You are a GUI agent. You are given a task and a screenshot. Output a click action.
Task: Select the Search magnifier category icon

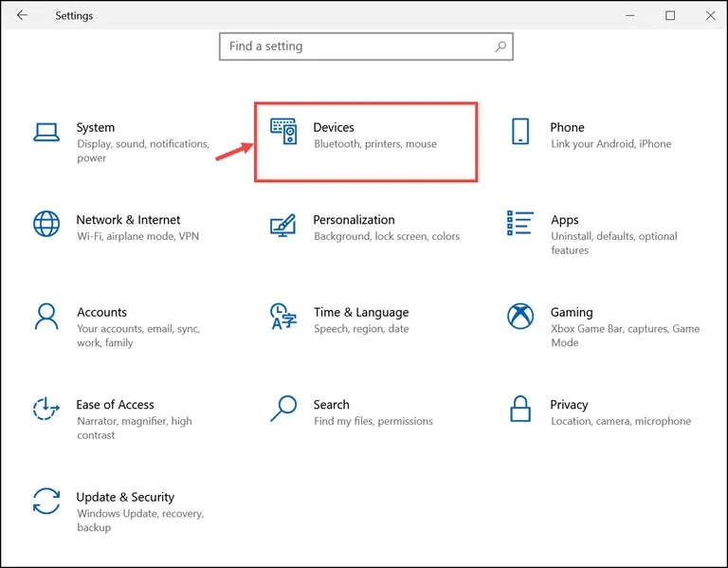coord(283,409)
